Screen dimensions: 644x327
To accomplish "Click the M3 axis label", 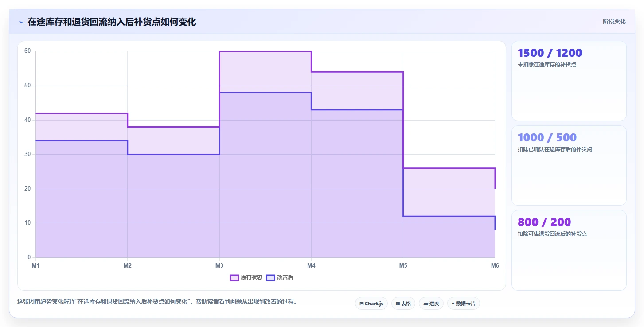I will click(219, 265).
